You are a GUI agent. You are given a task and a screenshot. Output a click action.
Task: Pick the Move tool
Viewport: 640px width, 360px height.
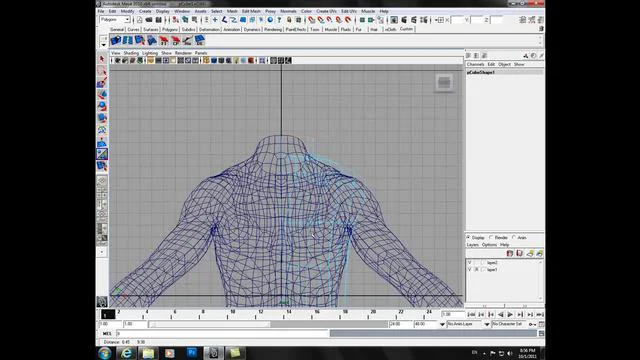(x=102, y=95)
